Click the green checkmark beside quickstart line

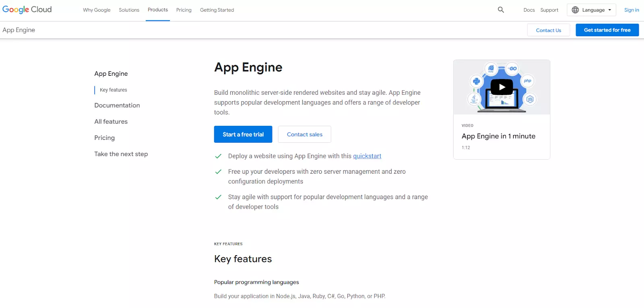218,156
